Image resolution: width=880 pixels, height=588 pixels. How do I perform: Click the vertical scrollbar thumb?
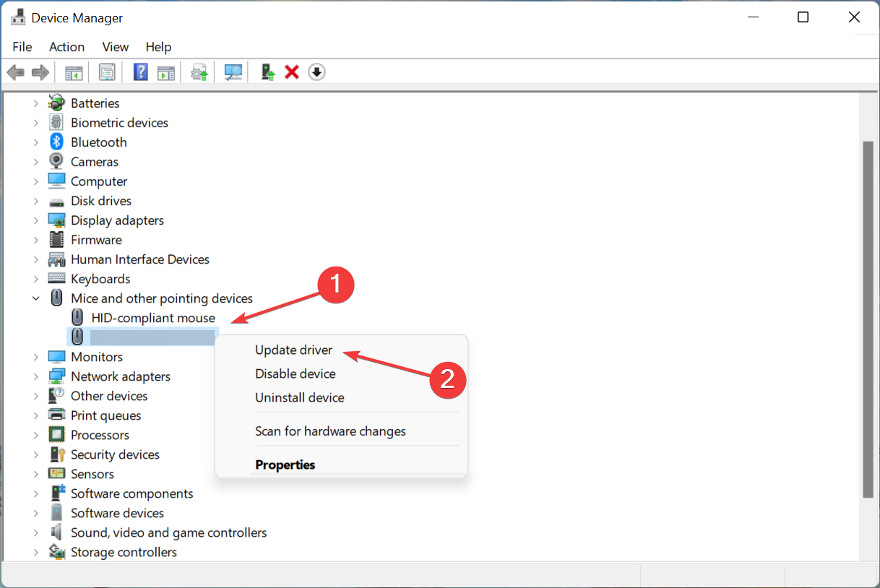pyautogui.click(x=868, y=319)
